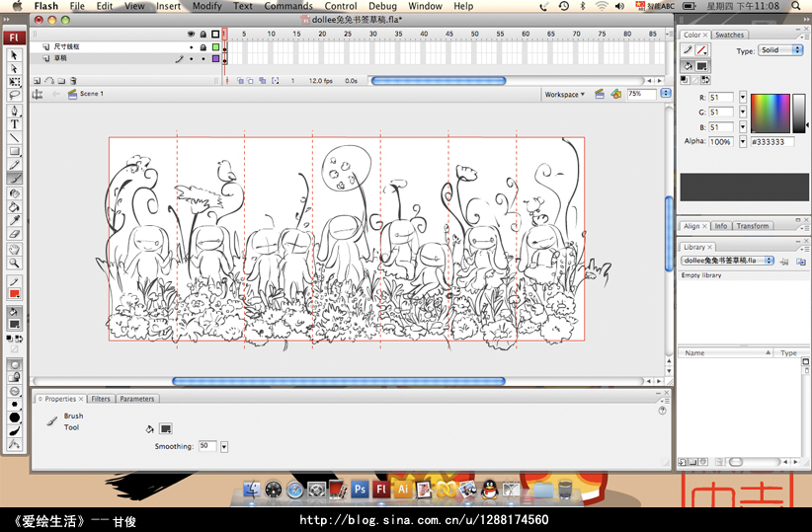Open the Insert menu
Viewport: 812px width, 532px height.
point(168,6)
